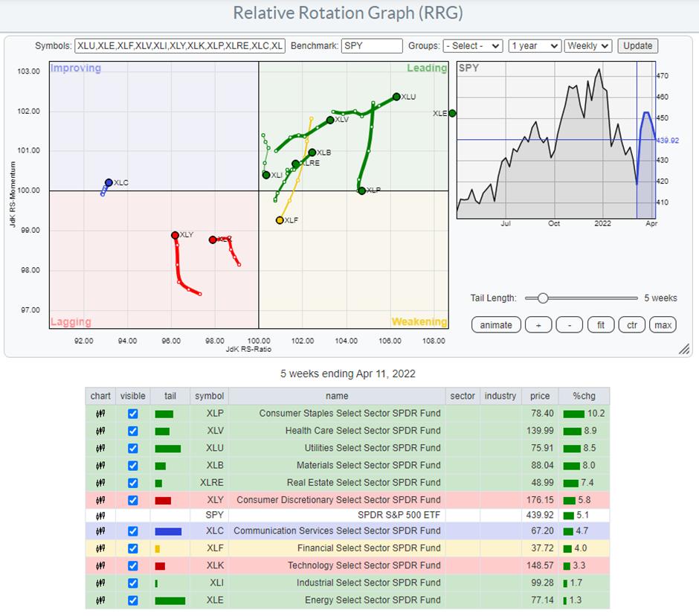Click the animate button
The height and width of the screenshot is (616, 699).
pos(495,325)
